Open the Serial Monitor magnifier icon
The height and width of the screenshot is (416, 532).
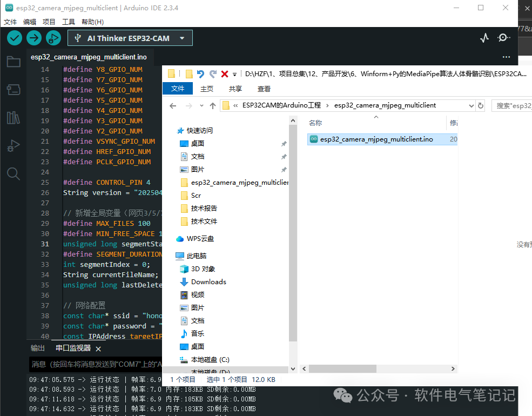[x=503, y=38]
